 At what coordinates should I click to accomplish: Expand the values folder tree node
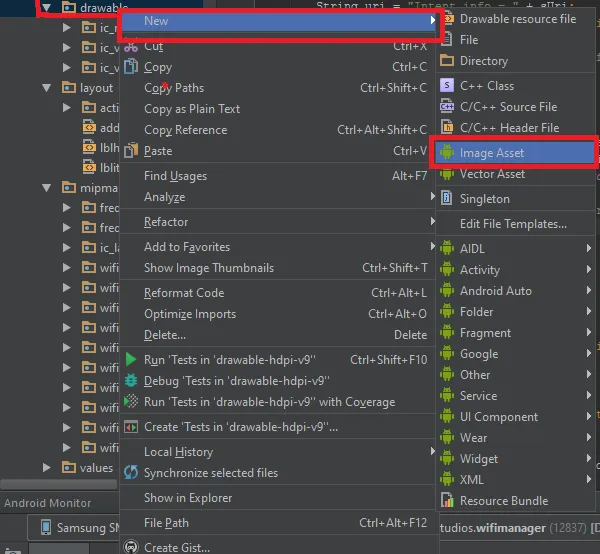pyautogui.click(x=47, y=468)
